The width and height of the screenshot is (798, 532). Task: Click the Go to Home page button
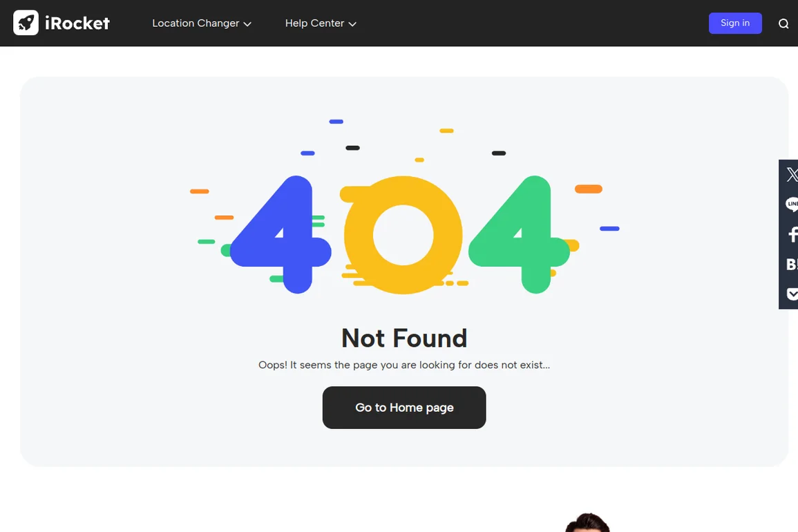coord(404,407)
